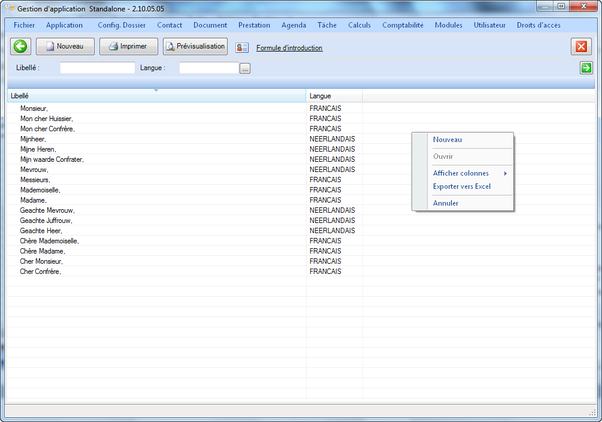The width and height of the screenshot is (602, 422).
Task: Open Prévisualisation print preview
Action: (x=195, y=46)
